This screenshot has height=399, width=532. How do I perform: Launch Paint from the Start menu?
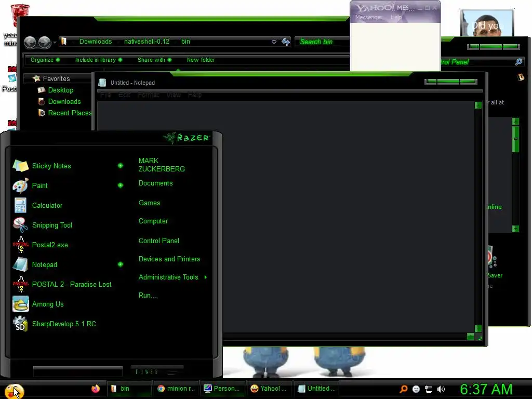39,185
